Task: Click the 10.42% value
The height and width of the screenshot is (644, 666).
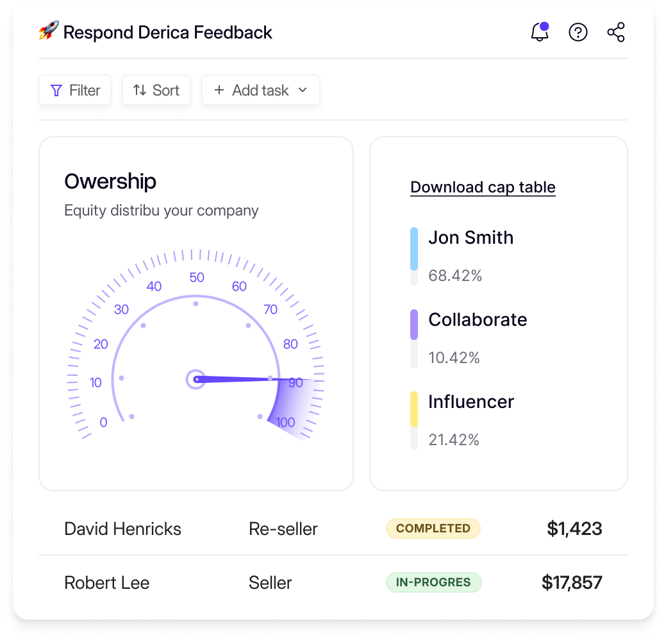Action: pyautogui.click(x=454, y=357)
